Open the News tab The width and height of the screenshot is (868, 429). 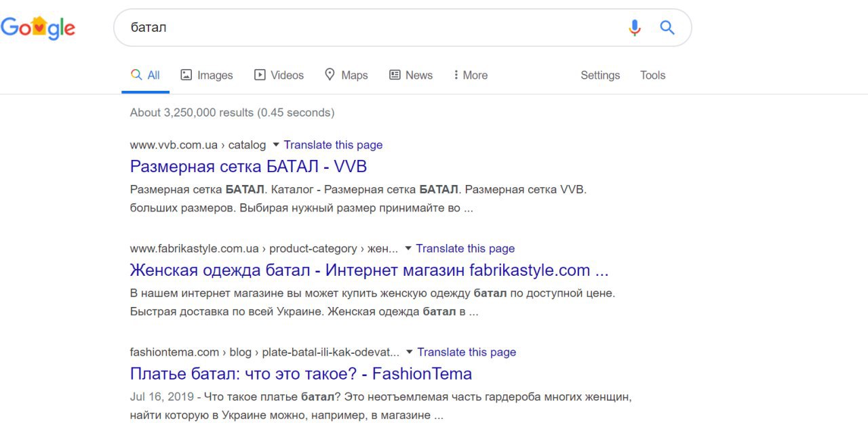pyautogui.click(x=411, y=75)
